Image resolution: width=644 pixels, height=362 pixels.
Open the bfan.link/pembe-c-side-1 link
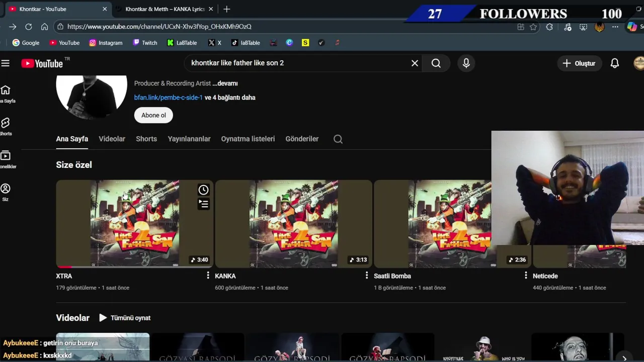[168, 98]
